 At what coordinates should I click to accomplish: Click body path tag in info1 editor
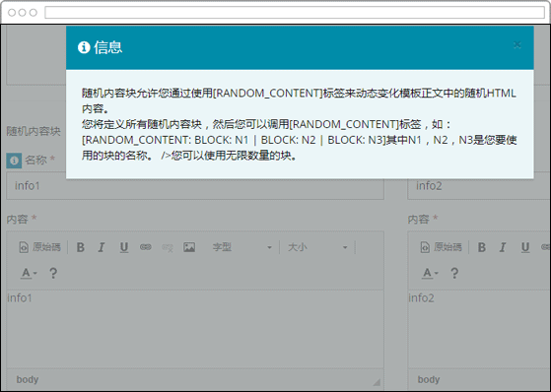(28, 380)
